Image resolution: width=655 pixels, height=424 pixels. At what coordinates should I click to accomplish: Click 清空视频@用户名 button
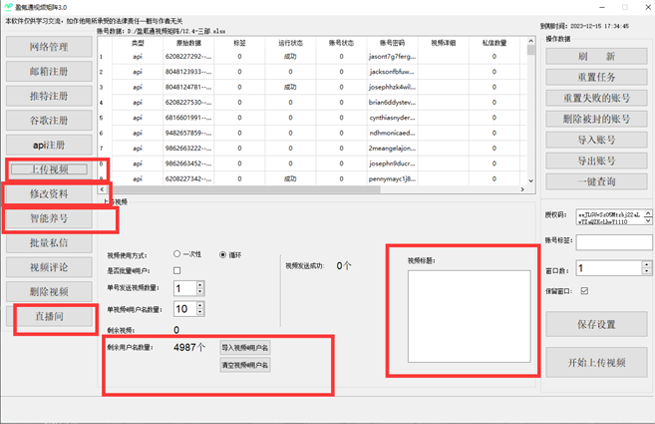[245, 365]
